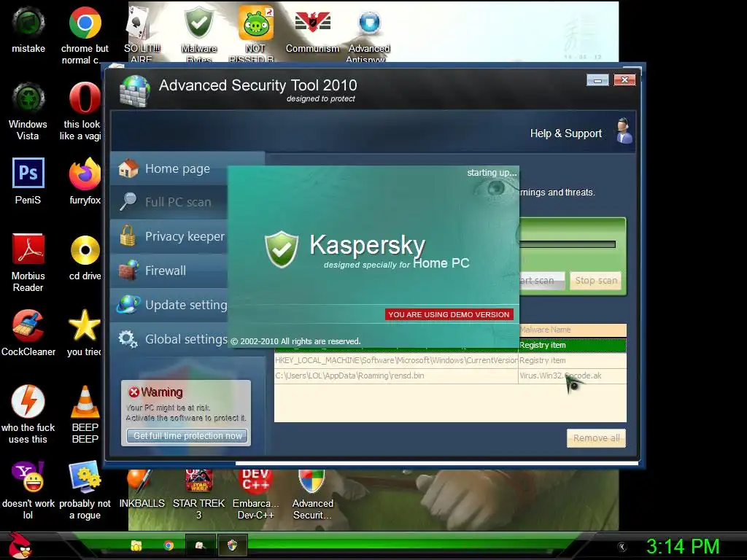Viewport: 747px width, 560px height.
Task: Click the 'YOU ARE USING DEMO VERSION' label
Action: click(x=449, y=314)
